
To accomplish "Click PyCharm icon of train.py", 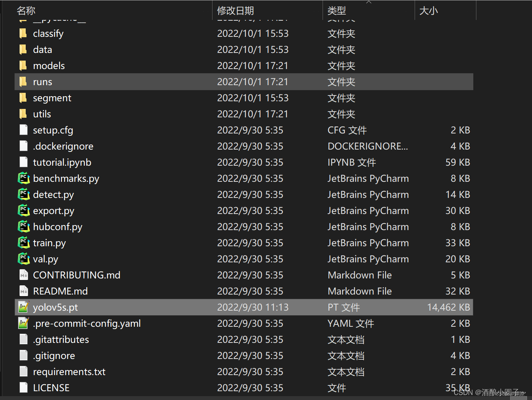I will [24, 243].
